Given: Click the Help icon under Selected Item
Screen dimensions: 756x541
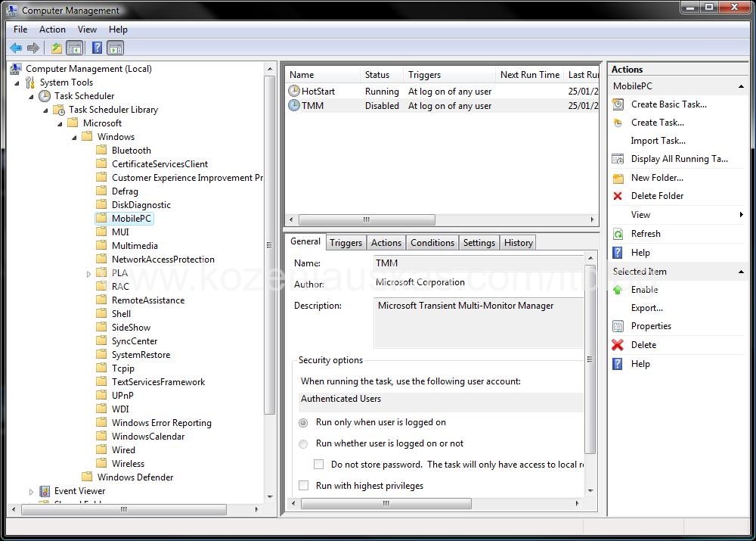Looking at the screenshot, I should click(x=618, y=364).
